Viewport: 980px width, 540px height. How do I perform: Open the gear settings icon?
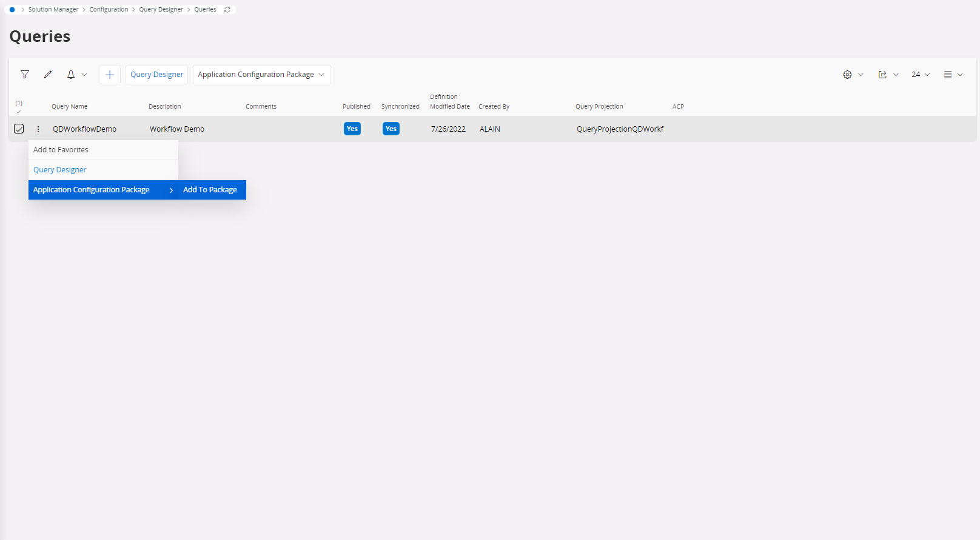(x=847, y=75)
